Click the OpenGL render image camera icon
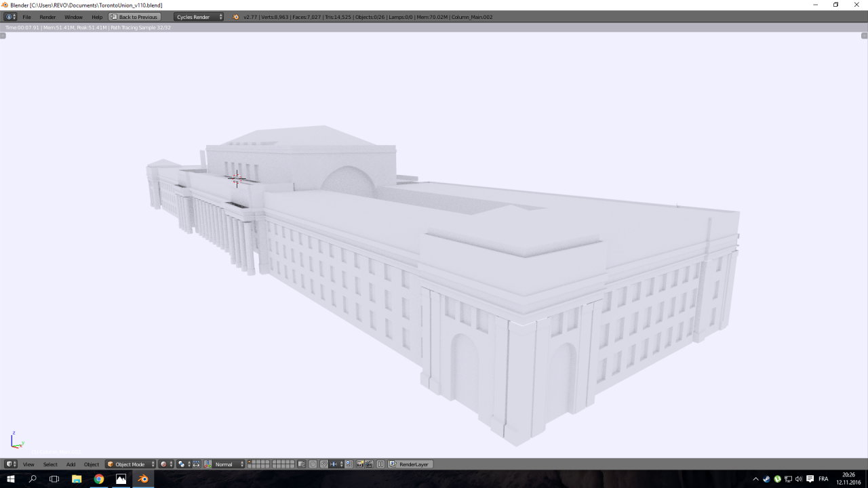This screenshot has height=488, width=868. pyautogui.click(x=360, y=464)
